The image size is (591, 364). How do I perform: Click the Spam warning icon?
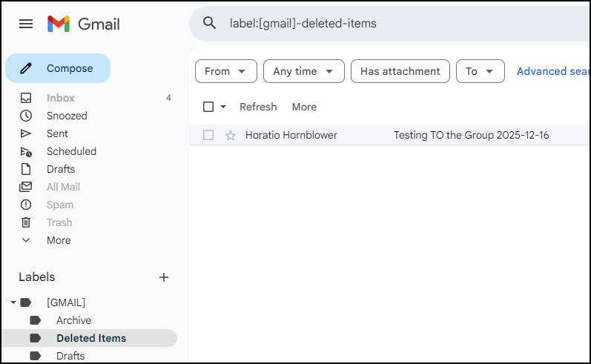point(26,205)
